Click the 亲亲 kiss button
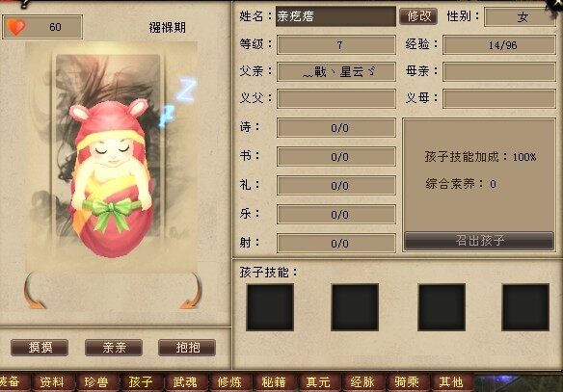 pos(114,348)
